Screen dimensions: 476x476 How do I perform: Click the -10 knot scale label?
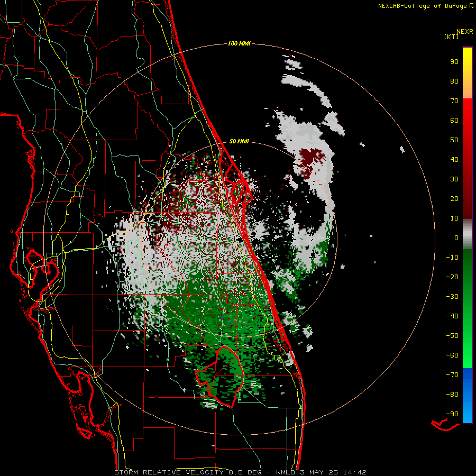452,258
